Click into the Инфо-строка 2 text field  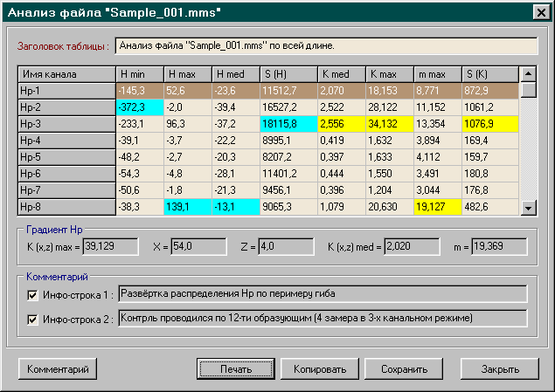pos(322,320)
